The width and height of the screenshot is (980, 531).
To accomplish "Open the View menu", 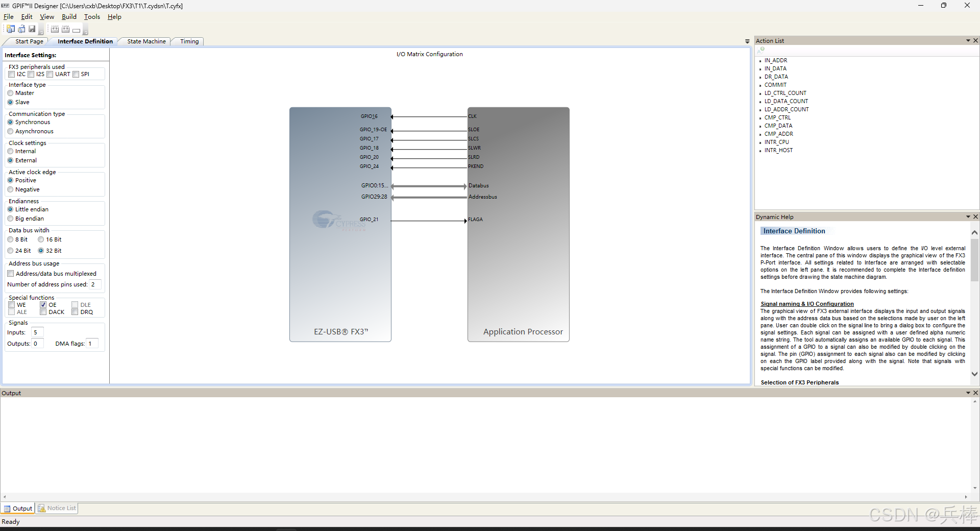I will (47, 17).
